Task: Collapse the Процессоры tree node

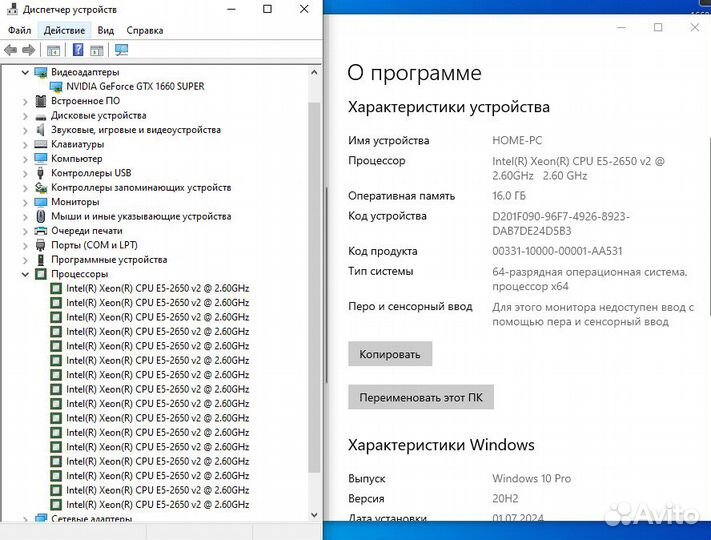Action: [x=25, y=274]
